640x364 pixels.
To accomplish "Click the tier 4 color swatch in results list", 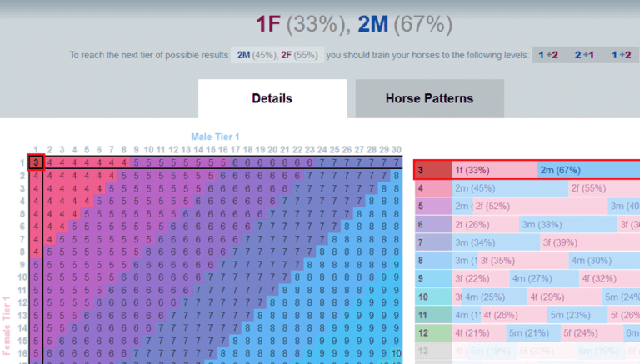I will 433,188.
